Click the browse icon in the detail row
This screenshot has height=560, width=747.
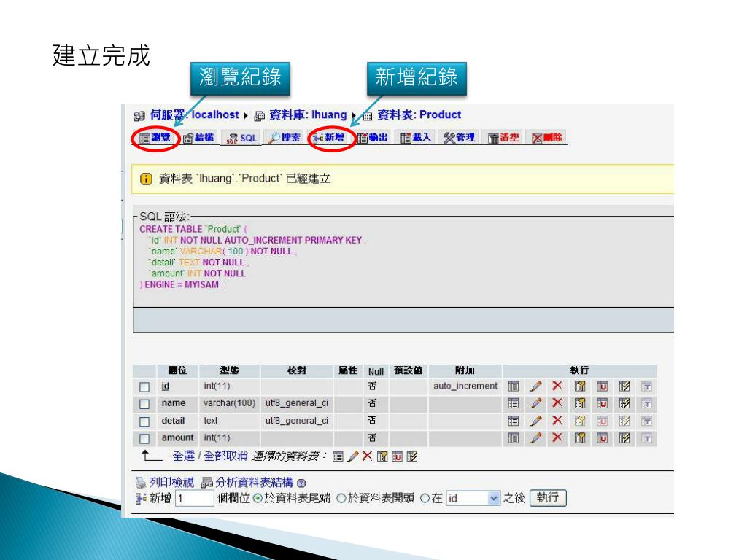513,421
